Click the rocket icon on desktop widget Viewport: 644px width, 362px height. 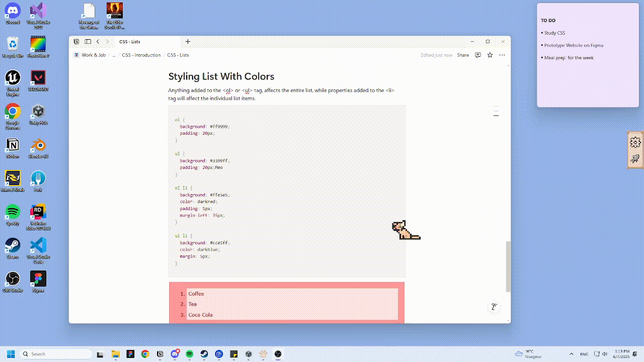pyautogui.click(x=635, y=159)
